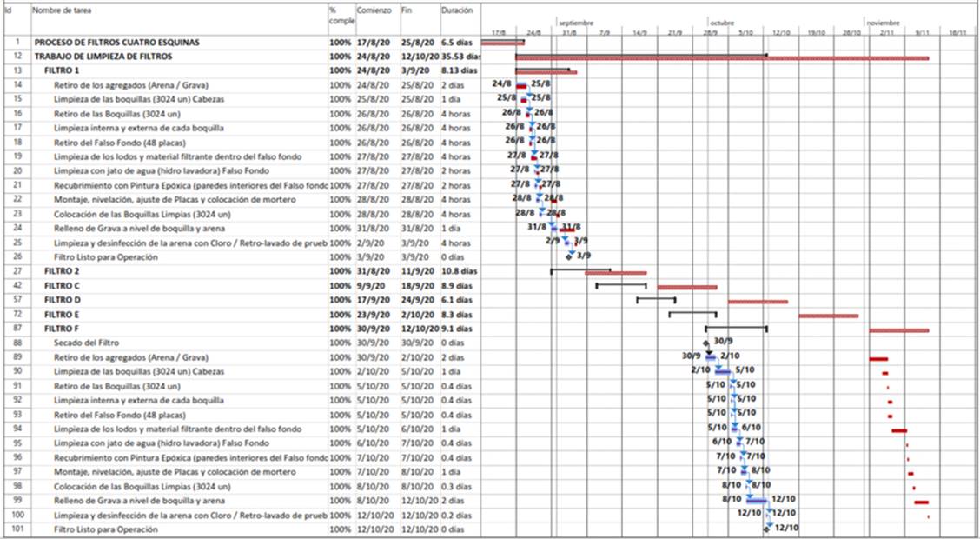
Task: Collapse the 'FILTRO F' summary task
Action: point(61,329)
